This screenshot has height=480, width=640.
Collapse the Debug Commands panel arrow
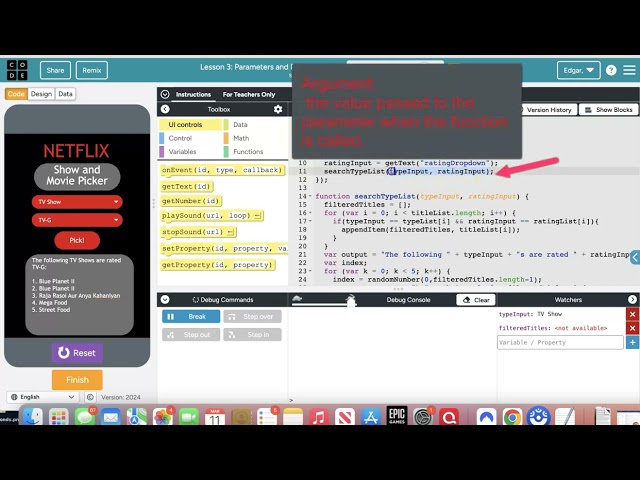[x=165, y=300]
